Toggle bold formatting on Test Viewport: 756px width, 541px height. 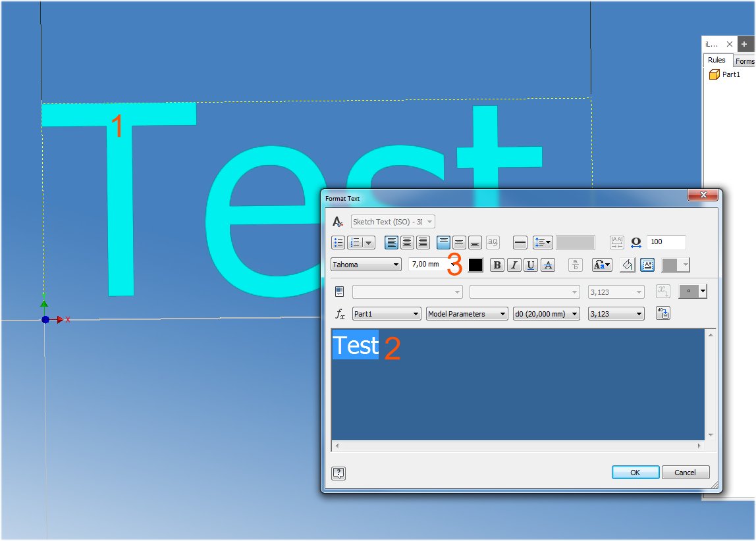click(496, 265)
